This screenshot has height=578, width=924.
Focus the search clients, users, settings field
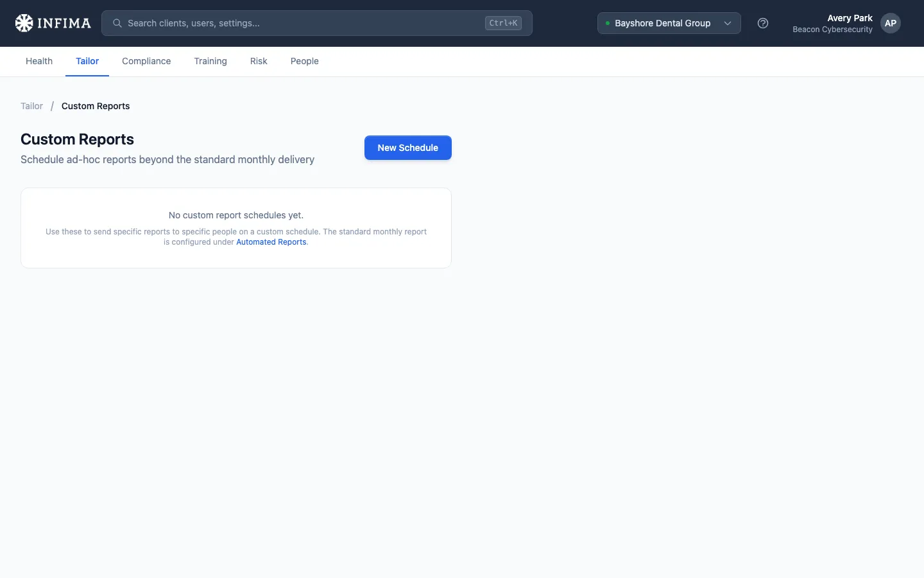[317, 23]
